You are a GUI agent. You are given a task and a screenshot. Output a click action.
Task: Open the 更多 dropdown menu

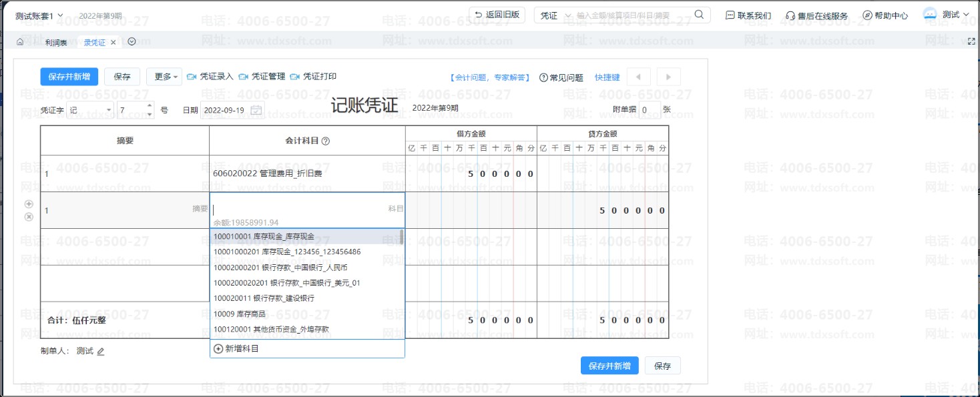click(164, 77)
